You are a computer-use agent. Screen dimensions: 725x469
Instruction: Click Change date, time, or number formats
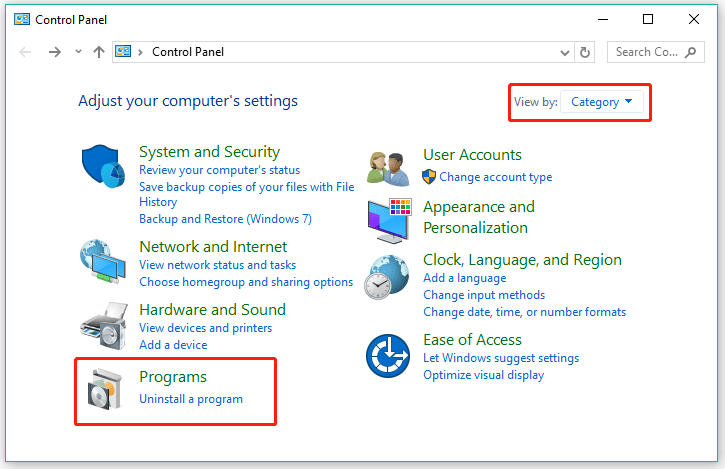point(525,312)
